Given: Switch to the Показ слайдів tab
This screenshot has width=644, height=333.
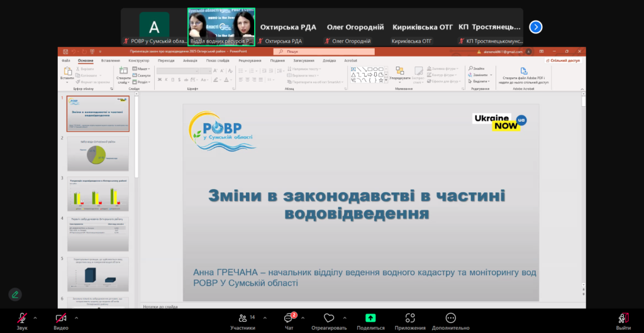Looking at the screenshot, I should point(218,61).
